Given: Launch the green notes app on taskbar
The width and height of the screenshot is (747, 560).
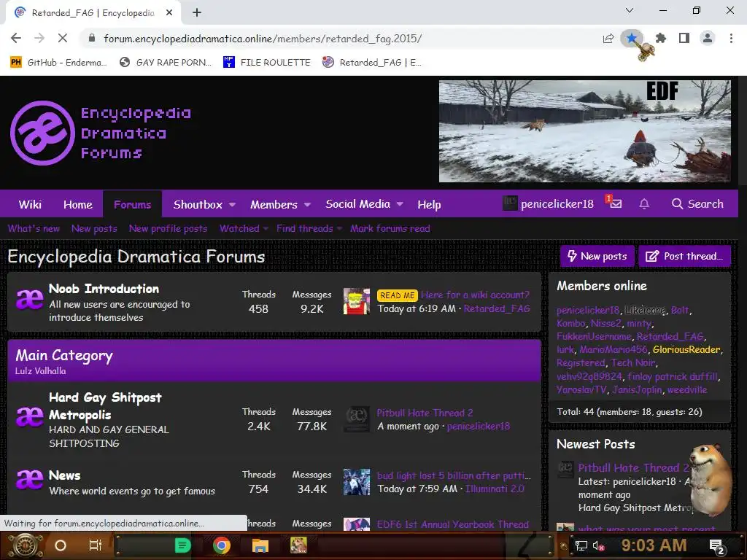Looking at the screenshot, I should click(x=182, y=545).
